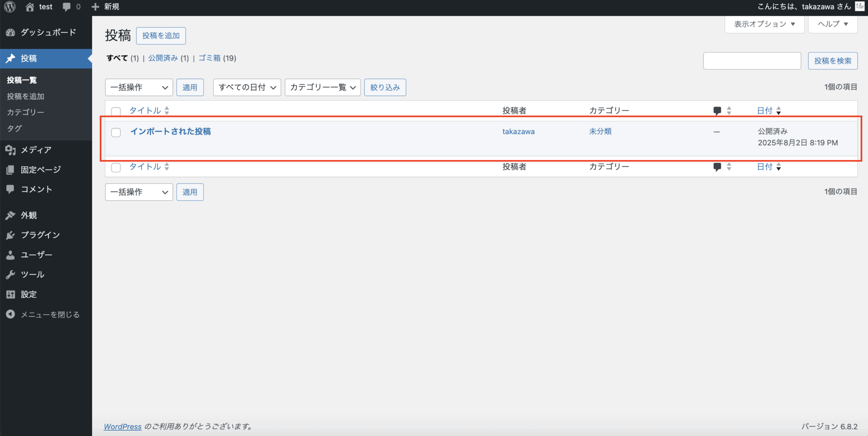Open the メディア menu icon in sidebar
Viewport: 868px width, 436px height.
pyautogui.click(x=10, y=150)
